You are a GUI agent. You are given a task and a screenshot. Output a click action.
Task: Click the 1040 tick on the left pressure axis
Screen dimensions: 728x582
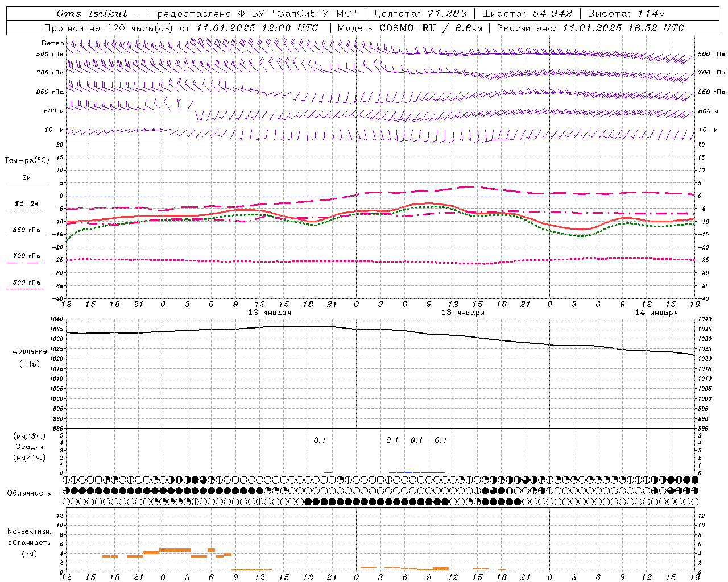[57, 319]
